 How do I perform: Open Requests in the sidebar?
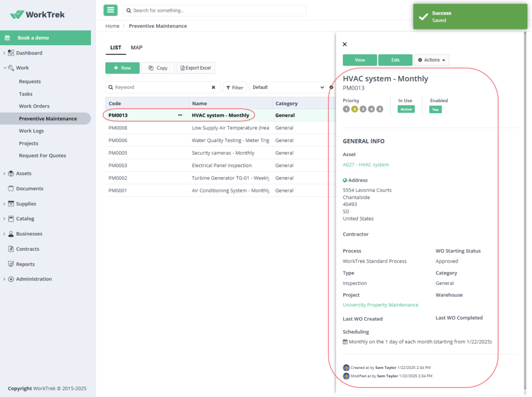point(30,81)
